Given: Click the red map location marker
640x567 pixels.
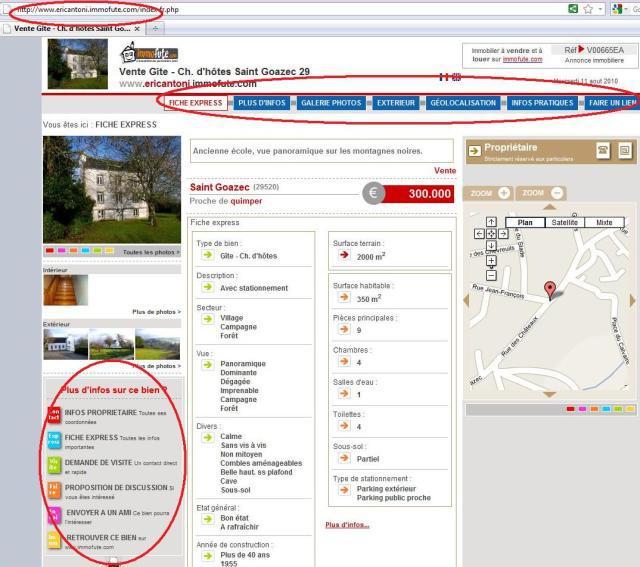Looking at the screenshot, I should (x=550, y=290).
